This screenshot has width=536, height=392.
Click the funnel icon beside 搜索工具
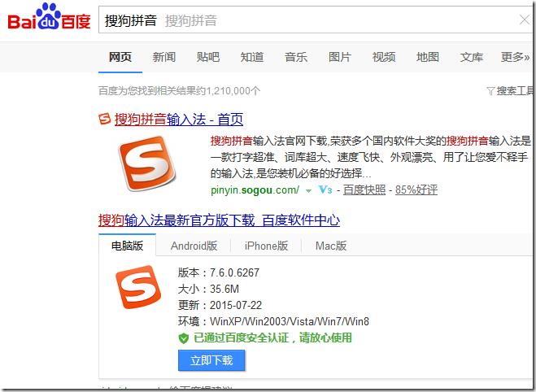coord(490,91)
